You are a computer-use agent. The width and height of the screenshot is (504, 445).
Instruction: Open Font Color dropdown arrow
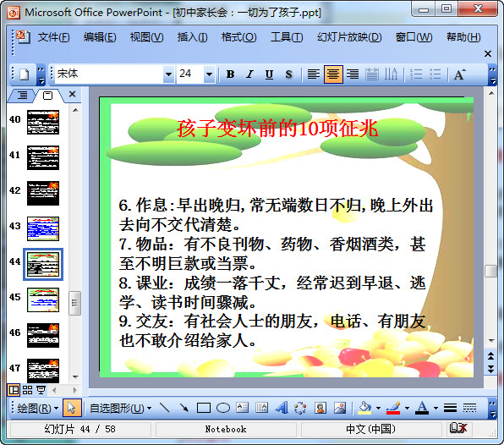tap(436, 409)
